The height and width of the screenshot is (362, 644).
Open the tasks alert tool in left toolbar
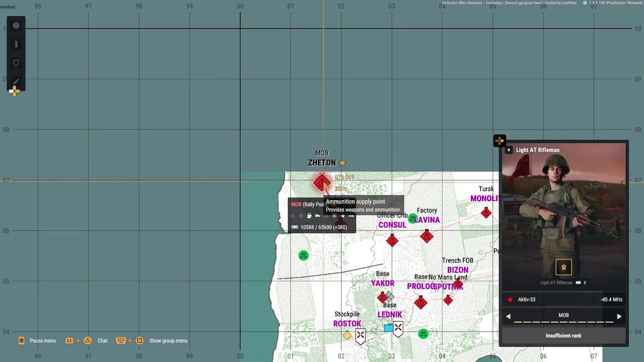[x=16, y=26]
